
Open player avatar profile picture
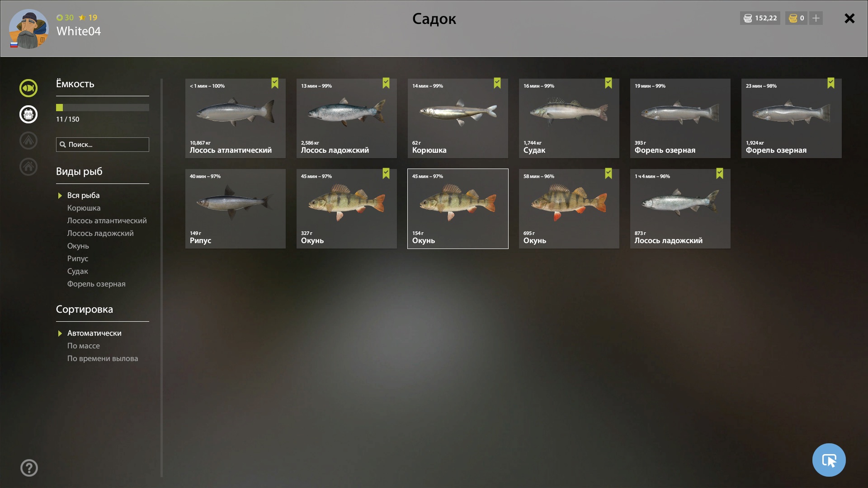28,29
